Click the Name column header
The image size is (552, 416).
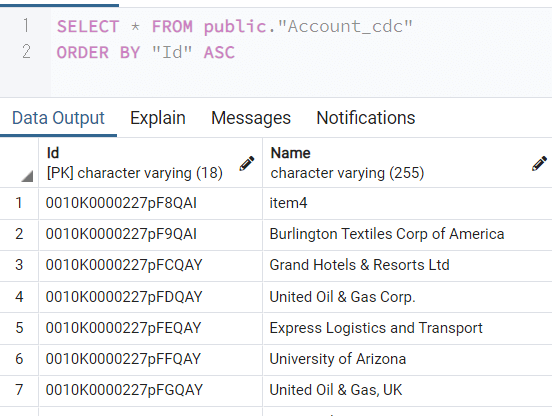click(407, 163)
